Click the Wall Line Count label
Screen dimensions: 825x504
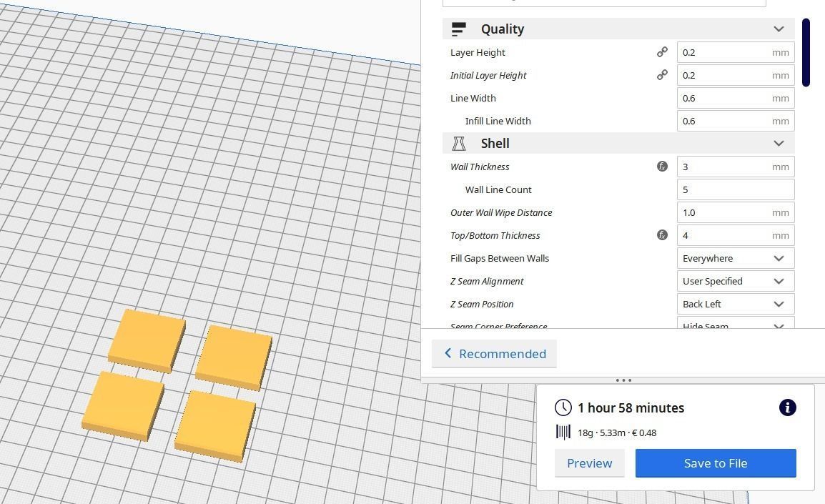(498, 189)
